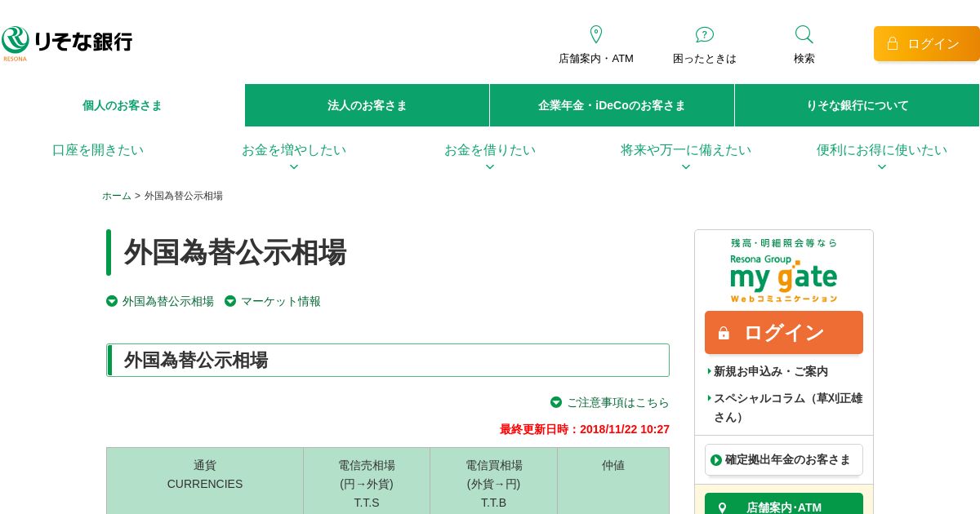The width and height of the screenshot is (980, 514).
Task: Click the my gate banner logo
Action: (x=784, y=271)
